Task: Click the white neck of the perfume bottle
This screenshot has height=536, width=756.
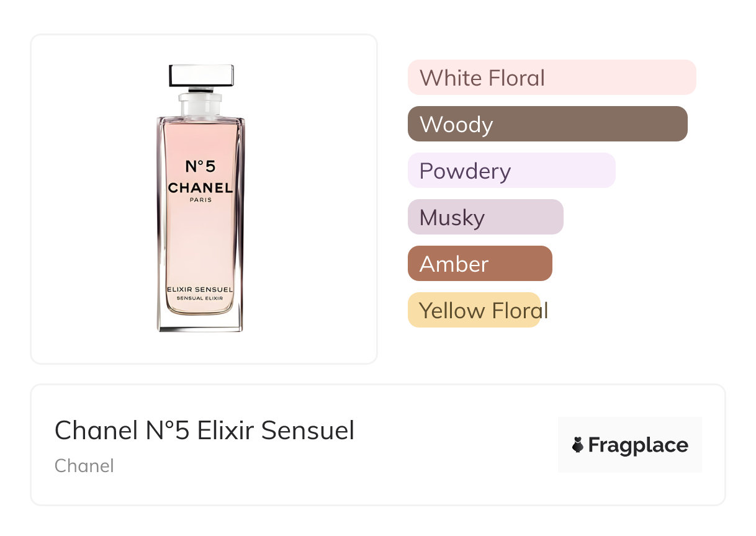Action: [200, 104]
